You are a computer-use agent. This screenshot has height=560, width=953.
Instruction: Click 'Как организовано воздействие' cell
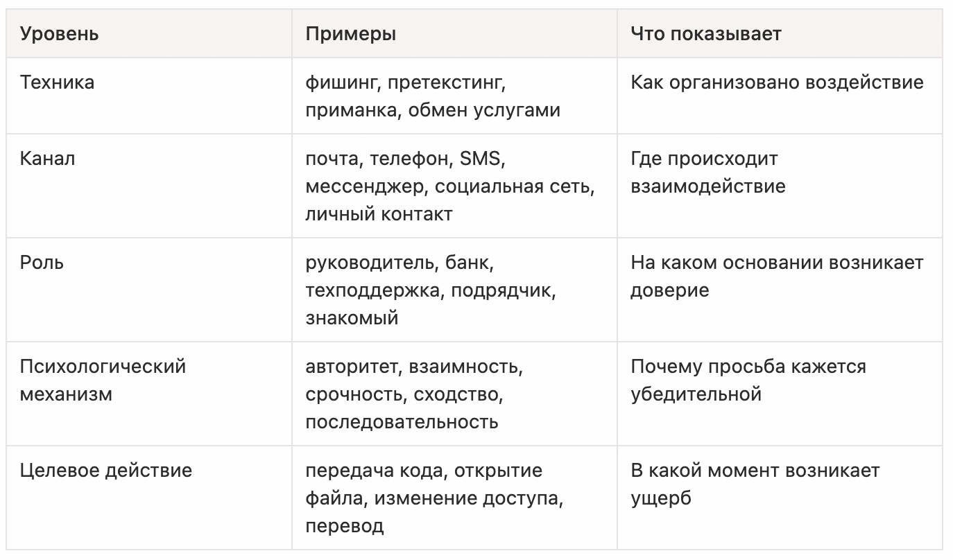(x=780, y=96)
